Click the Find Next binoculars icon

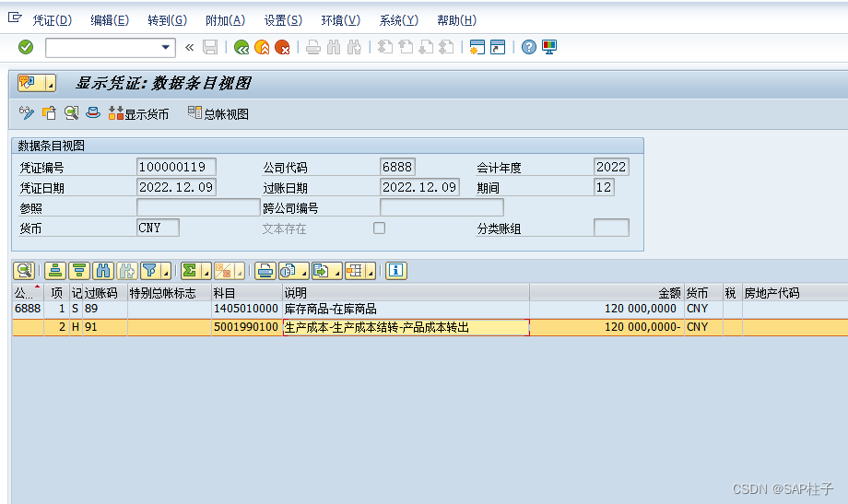pos(354,48)
